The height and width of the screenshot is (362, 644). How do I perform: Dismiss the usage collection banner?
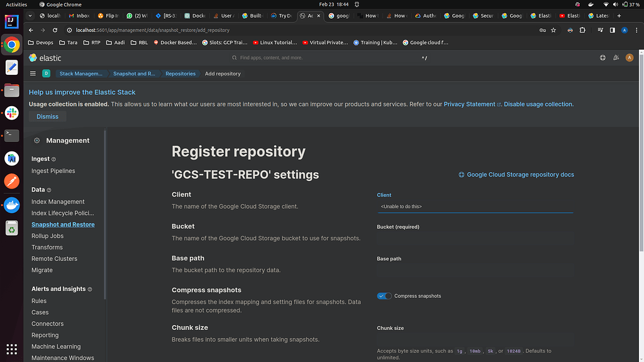pos(47,116)
